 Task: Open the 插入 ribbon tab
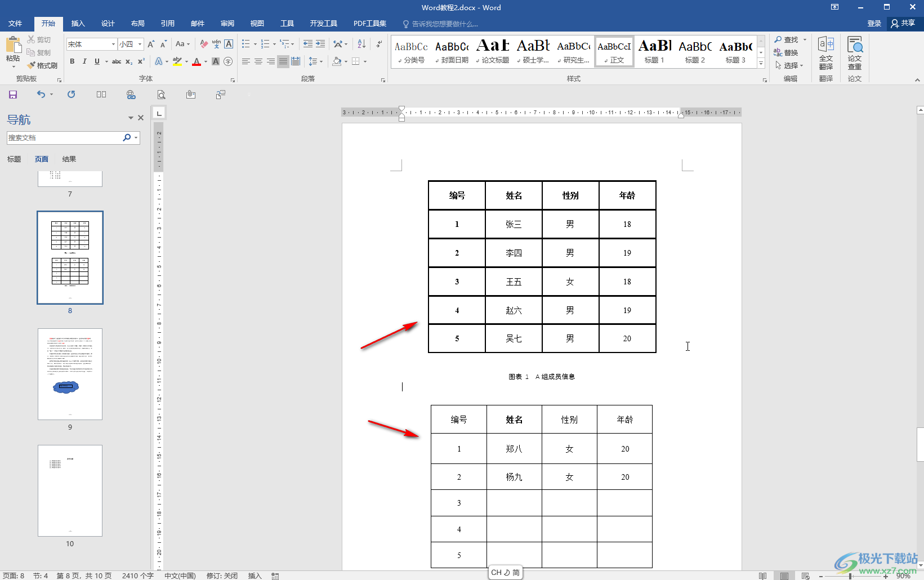coord(78,24)
